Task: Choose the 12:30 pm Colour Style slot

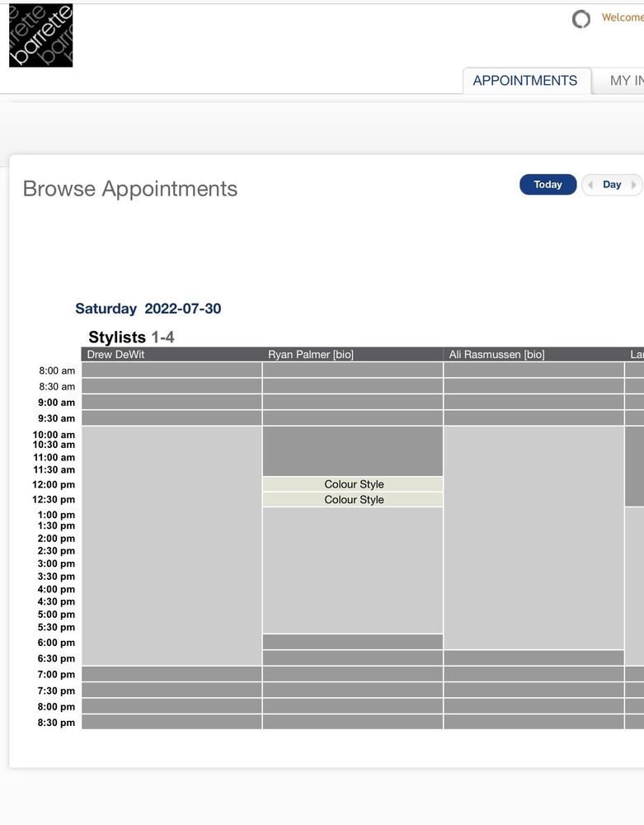Action: click(x=353, y=500)
